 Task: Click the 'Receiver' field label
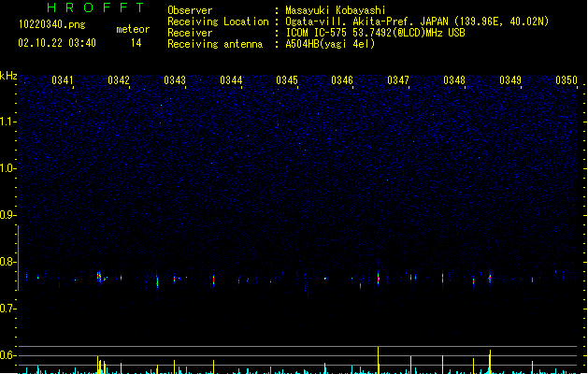190,33
